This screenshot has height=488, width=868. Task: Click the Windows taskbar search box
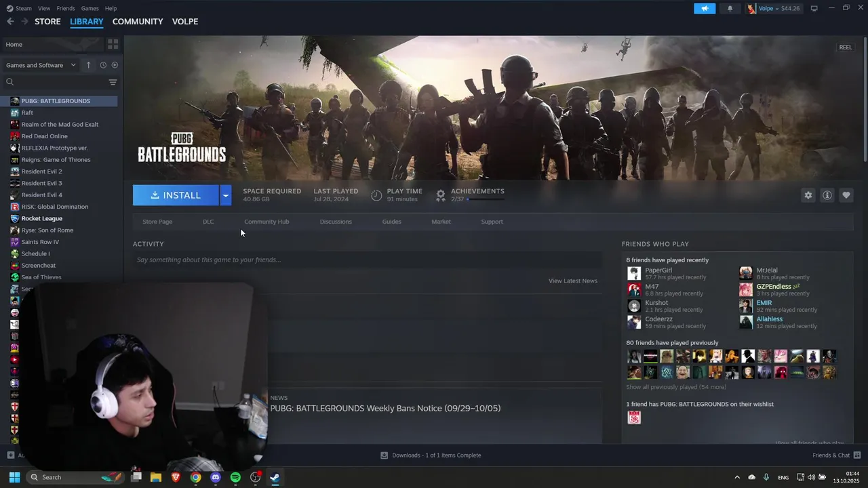[x=75, y=477]
